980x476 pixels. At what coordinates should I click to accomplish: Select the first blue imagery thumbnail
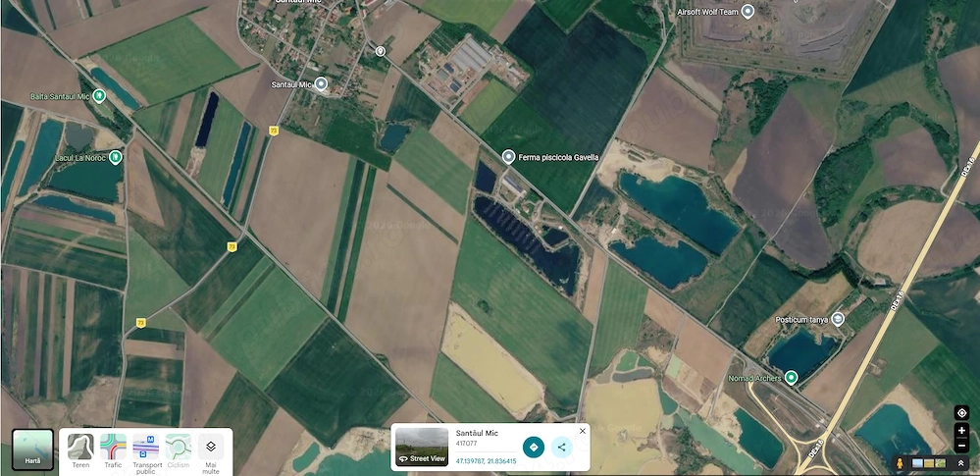(x=917, y=463)
